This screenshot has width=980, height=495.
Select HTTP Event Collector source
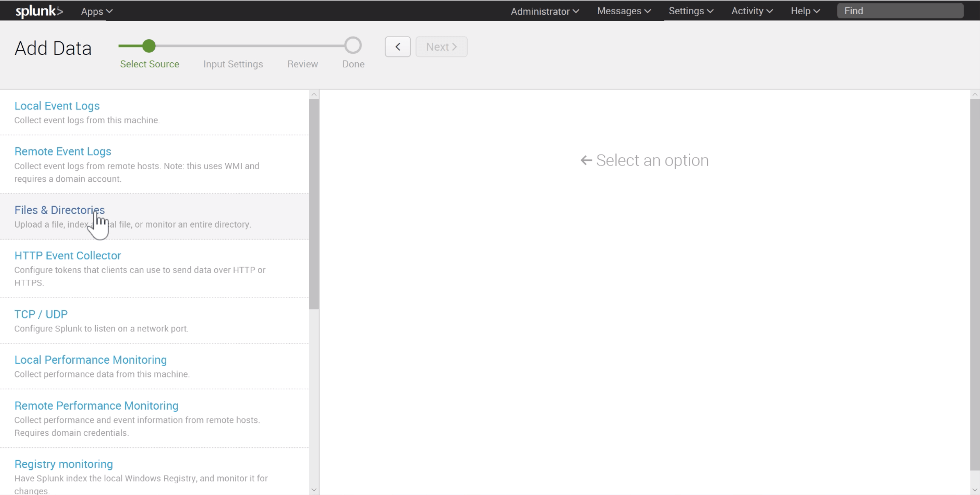(67, 255)
